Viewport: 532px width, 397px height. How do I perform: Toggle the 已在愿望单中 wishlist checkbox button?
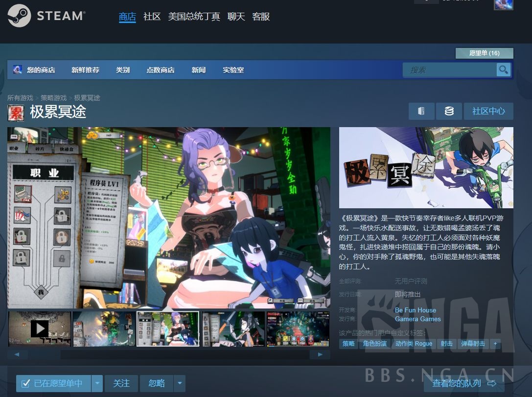(x=54, y=383)
